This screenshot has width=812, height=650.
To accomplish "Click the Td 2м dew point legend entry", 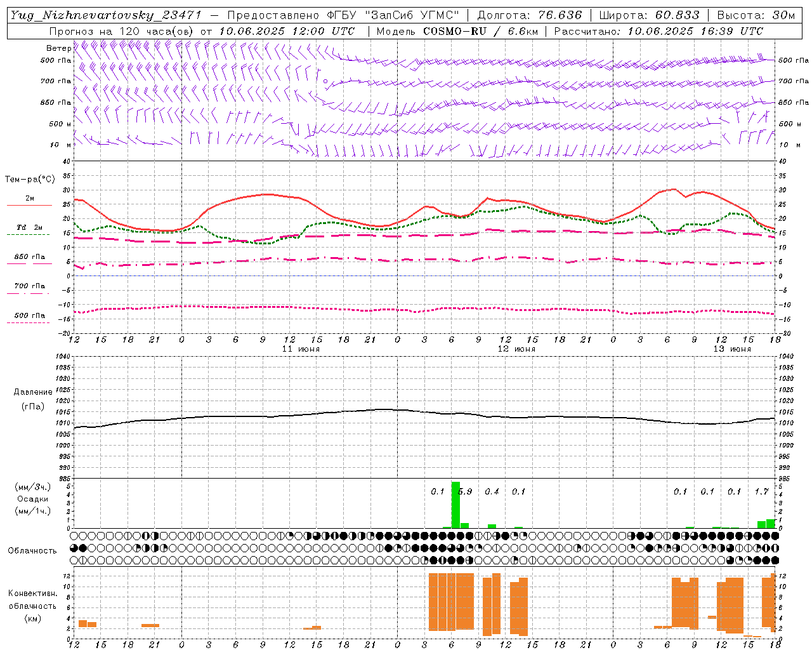I will pyautogui.click(x=30, y=227).
